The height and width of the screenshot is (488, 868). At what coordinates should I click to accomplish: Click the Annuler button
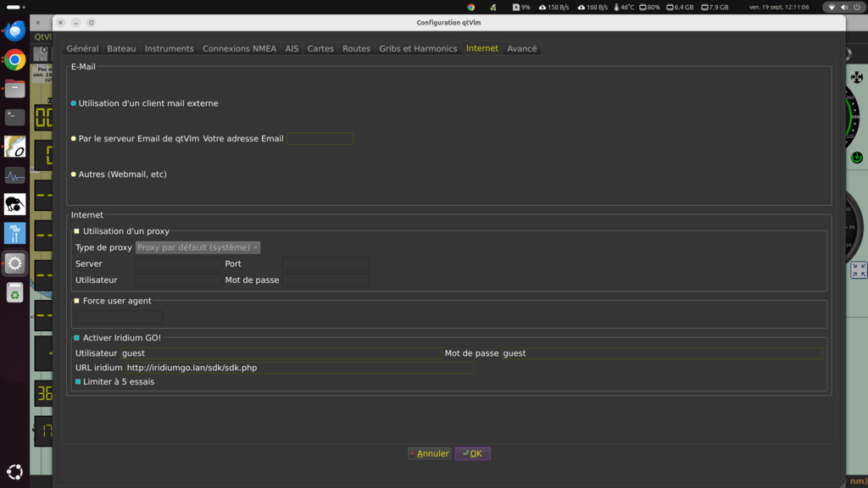[x=429, y=453]
